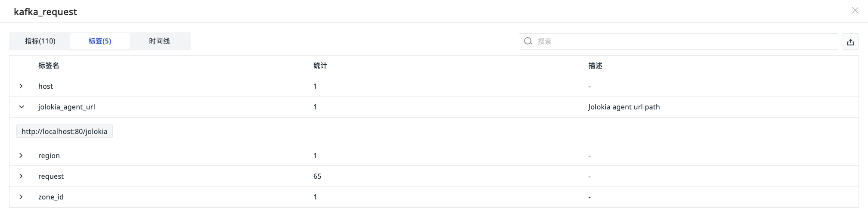Viewport: 868px width, 224px height.
Task: Click the http://localhost:80/jolokia value tag
Action: [x=65, y=131]
